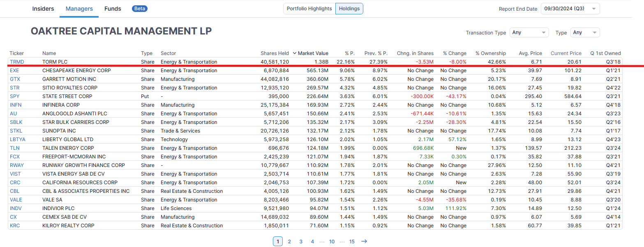
Task: Open the Report End Date dropdown
Action: [x=570, y=9]
